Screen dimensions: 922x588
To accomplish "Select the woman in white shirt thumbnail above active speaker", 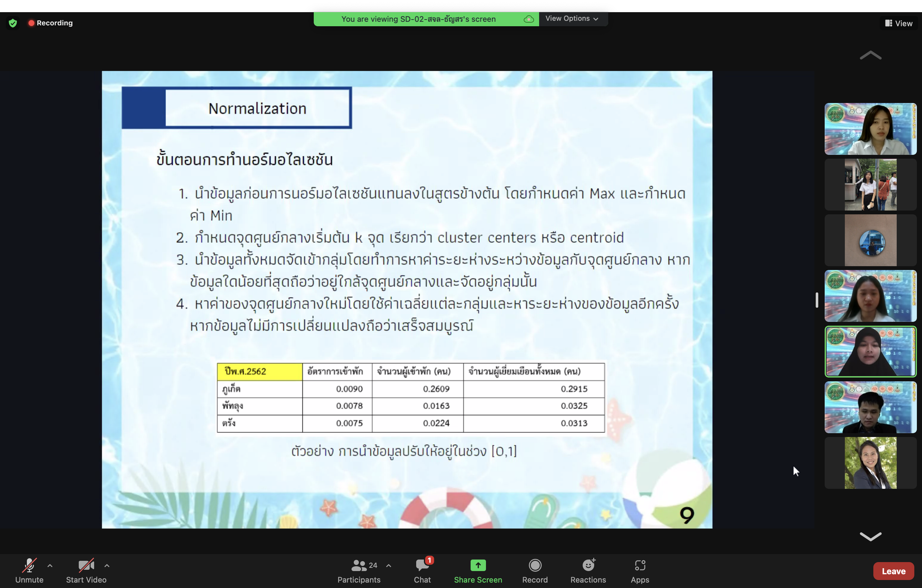I will point(870,296).
